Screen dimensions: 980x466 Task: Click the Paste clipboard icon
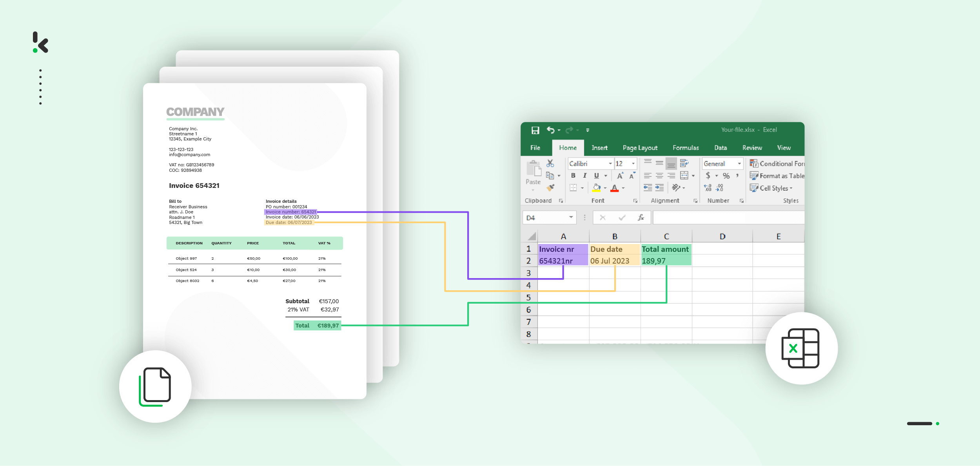pyautogui.click(x=534, y=169)
